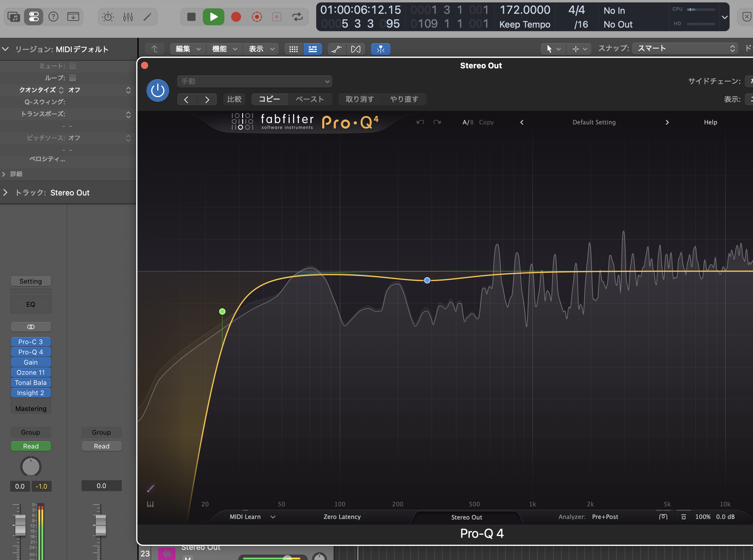The image size is (753, 560).
Task: Open the クオンタイズ オフ dropdown
Action: [99, 90]
